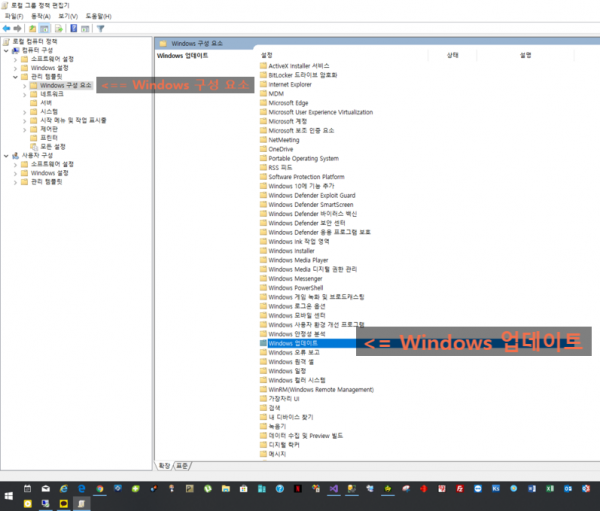The image size is (600, 511).
Task: Toggle the Show/Hide Console Tree icon
Action: [44, 28]
